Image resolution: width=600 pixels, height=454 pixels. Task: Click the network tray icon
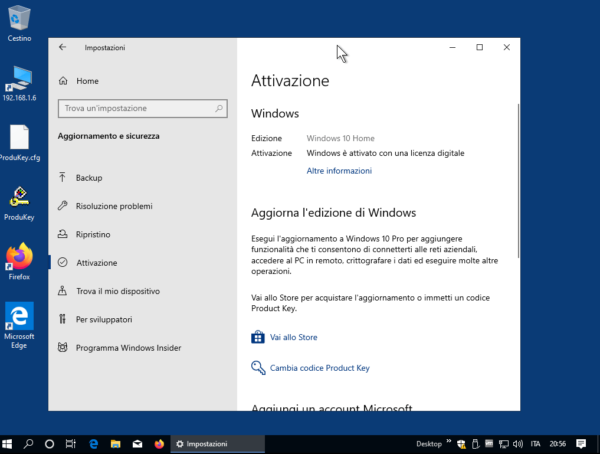[x=504, y=444]
